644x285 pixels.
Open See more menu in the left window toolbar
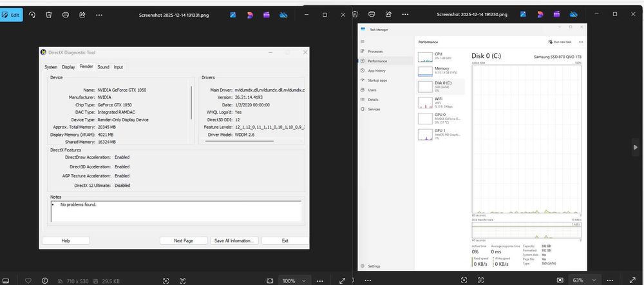99,15
